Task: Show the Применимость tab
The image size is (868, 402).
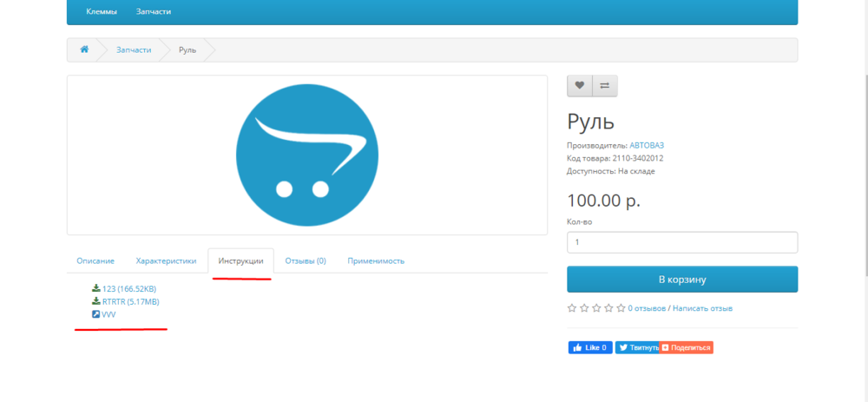Action: tap(376, 260)
